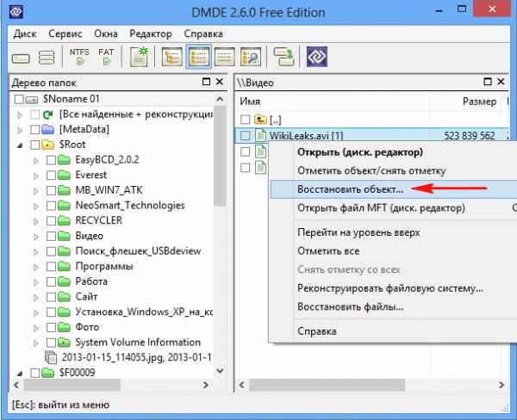This screenshot has width=517, height=420.
Task: Click the partitions list toolbar icon
Action: coord(47,58)
